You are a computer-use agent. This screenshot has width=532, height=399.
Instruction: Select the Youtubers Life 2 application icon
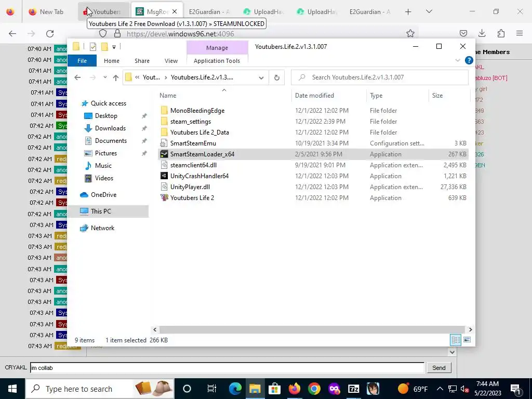pyautogui.click(x=164, y=198)
